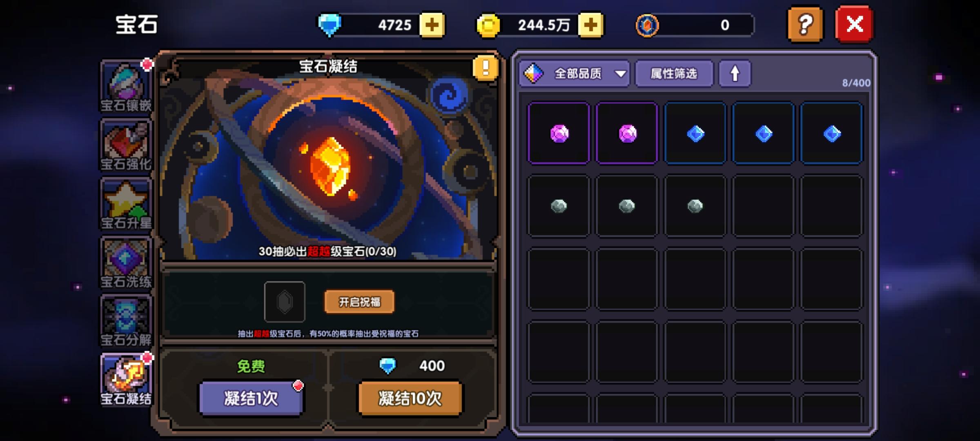
Task: Open the 属性筛选 attribute filter
Action: coord(674,73)
